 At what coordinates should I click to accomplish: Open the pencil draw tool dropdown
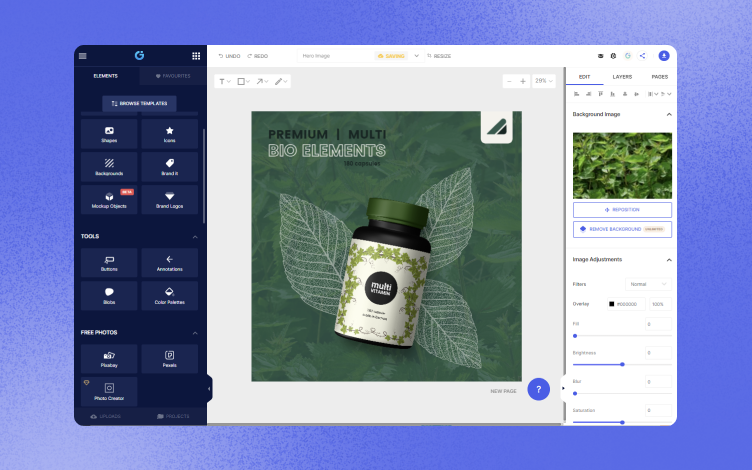point(281,82)
